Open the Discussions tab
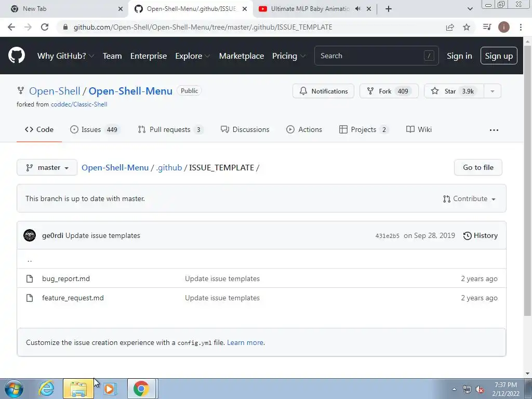The width and height of the screenshot is (532, 399). [x=245, y=129]
